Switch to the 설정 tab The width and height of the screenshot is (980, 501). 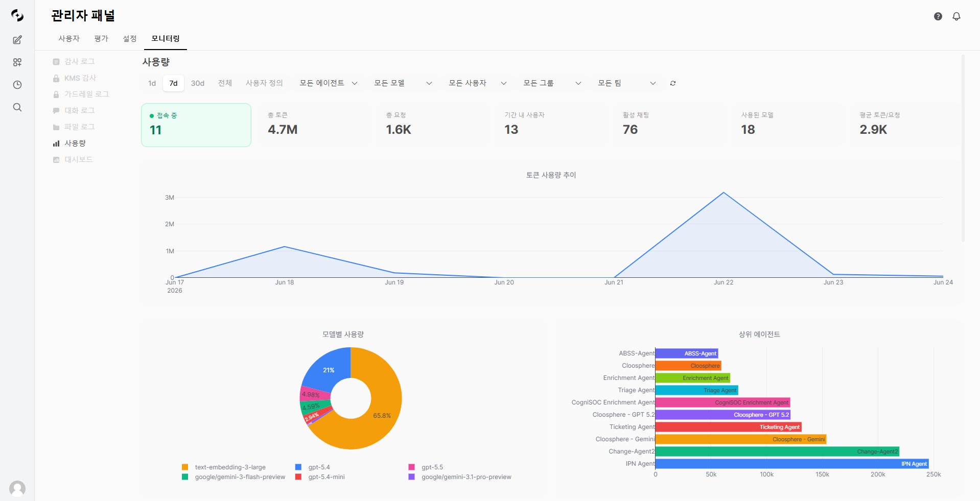click(x=130, y=38)
